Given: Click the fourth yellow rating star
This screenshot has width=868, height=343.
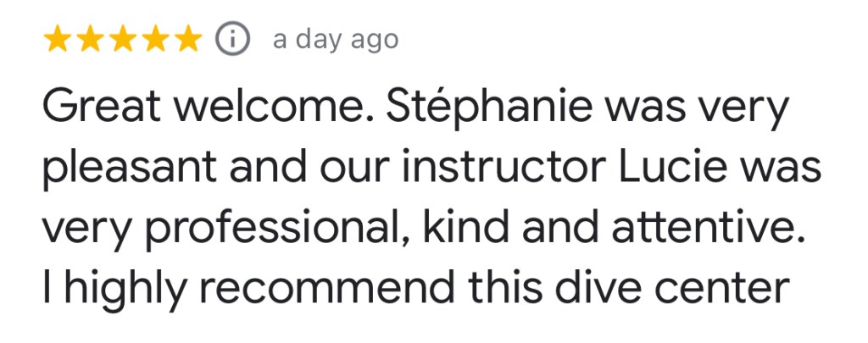Looking at the screenshot, I should pos(157,40).
